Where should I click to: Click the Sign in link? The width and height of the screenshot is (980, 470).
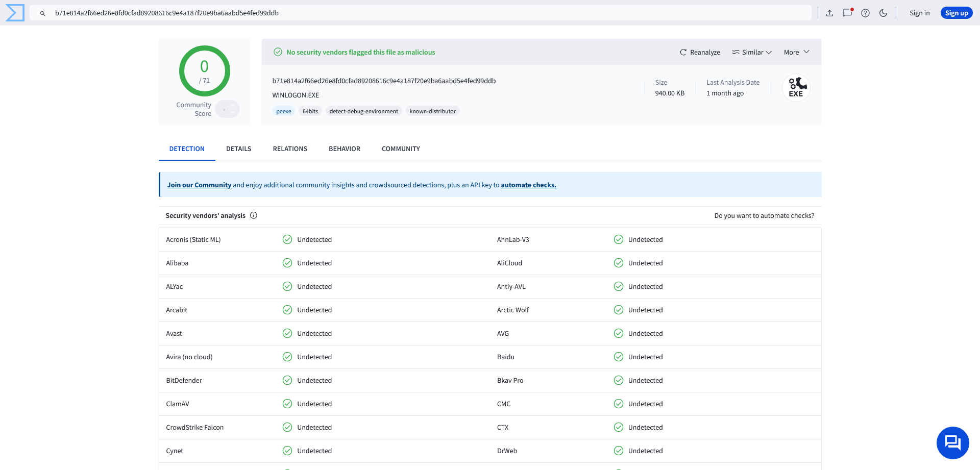click(919, 13)
